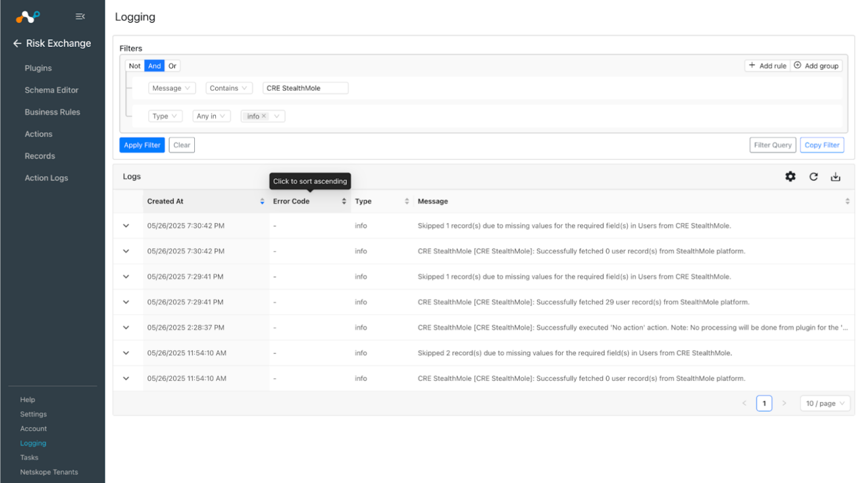Open Tasks from the sidebar
Screen dimensions: 868x483
[29, 458]
